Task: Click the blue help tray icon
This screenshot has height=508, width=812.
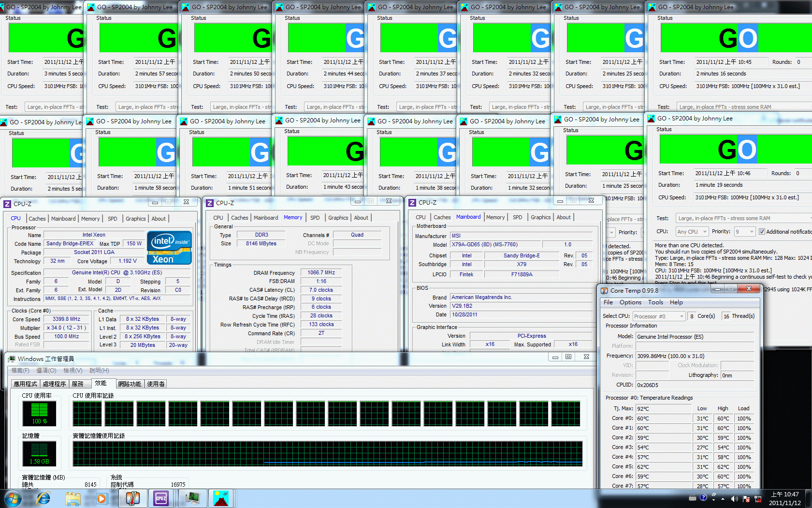Action: click(x=703, y=497)
